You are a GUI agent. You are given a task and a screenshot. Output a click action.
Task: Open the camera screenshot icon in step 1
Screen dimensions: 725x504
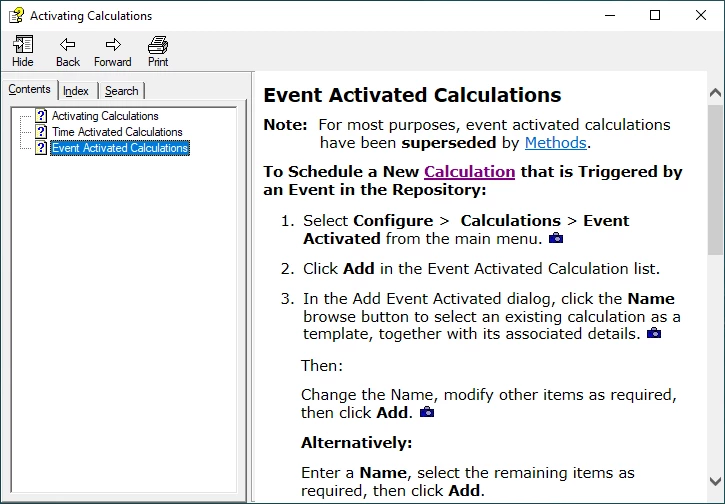(556, 238)
